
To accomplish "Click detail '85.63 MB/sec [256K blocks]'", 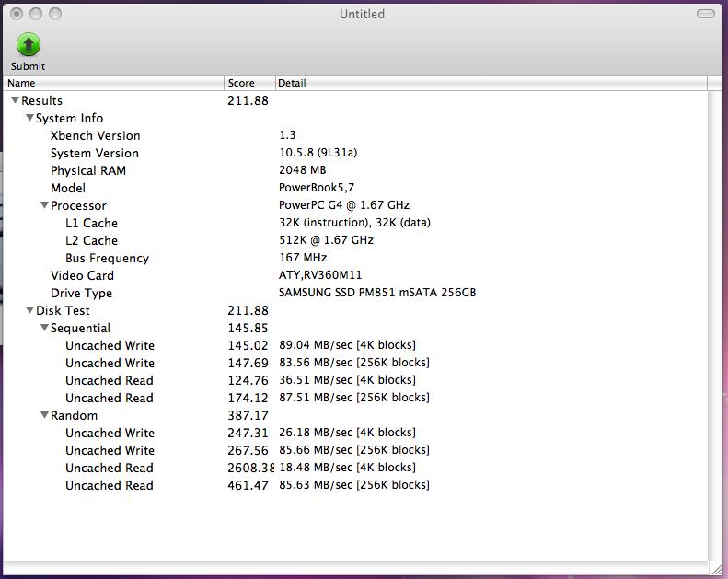I will pos(354,485).
